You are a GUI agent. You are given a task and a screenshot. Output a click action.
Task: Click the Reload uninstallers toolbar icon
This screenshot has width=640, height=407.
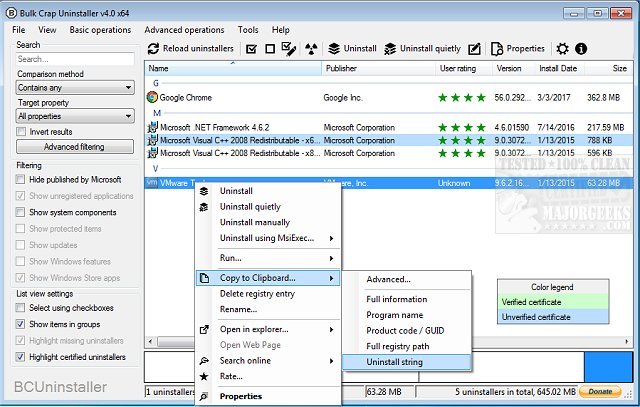(154, 48)
